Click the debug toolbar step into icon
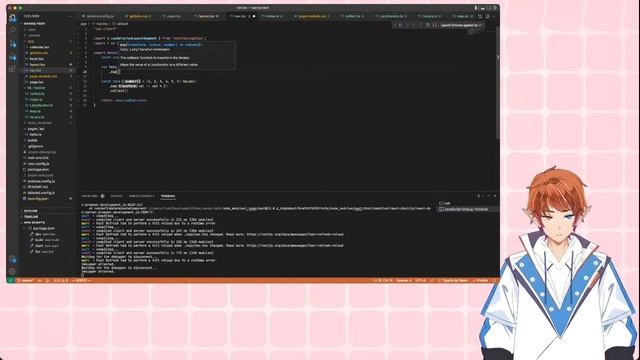Viewport: 640px width, 360px height. [x=413, y=25]
